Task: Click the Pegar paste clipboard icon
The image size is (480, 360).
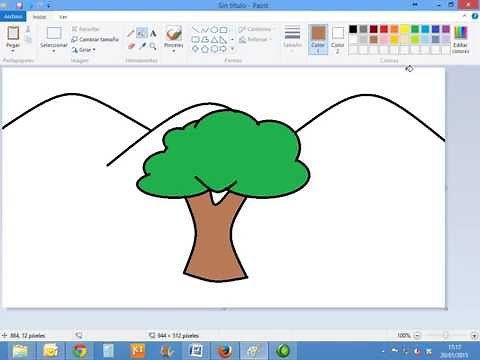Action: 13,33
